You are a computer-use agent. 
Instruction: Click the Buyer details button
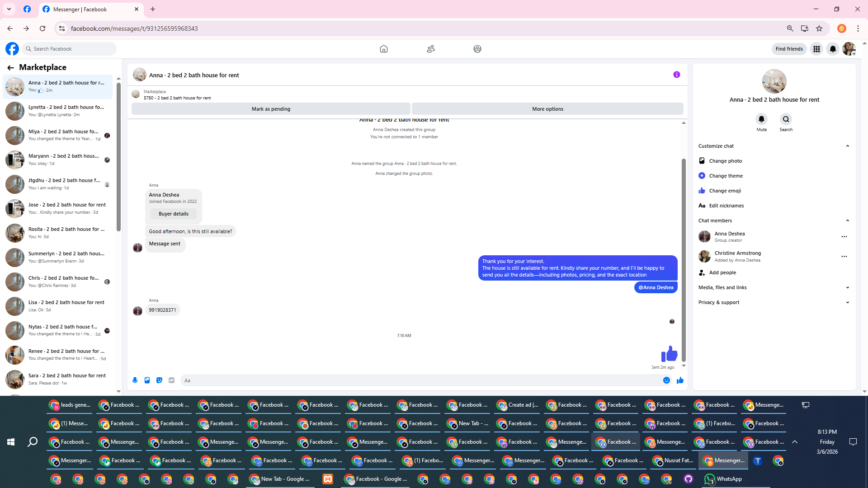173,214
